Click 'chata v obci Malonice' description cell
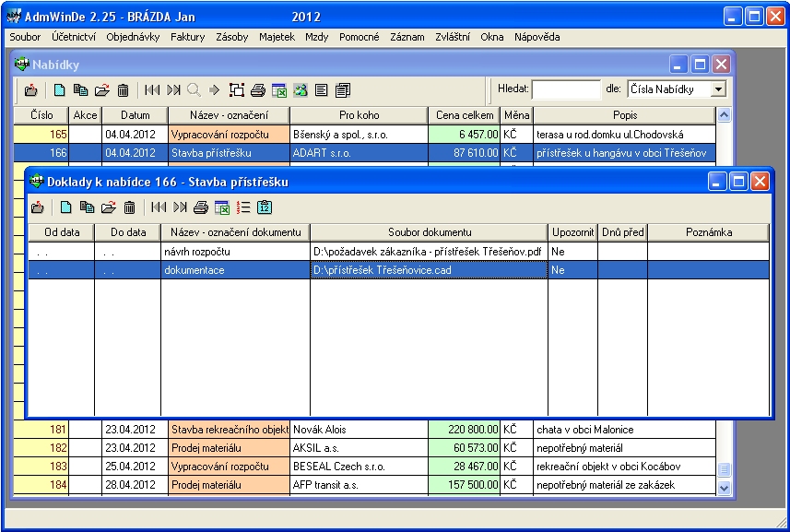The width and height of the screenshot is (790, 532). tap(625, 430)
